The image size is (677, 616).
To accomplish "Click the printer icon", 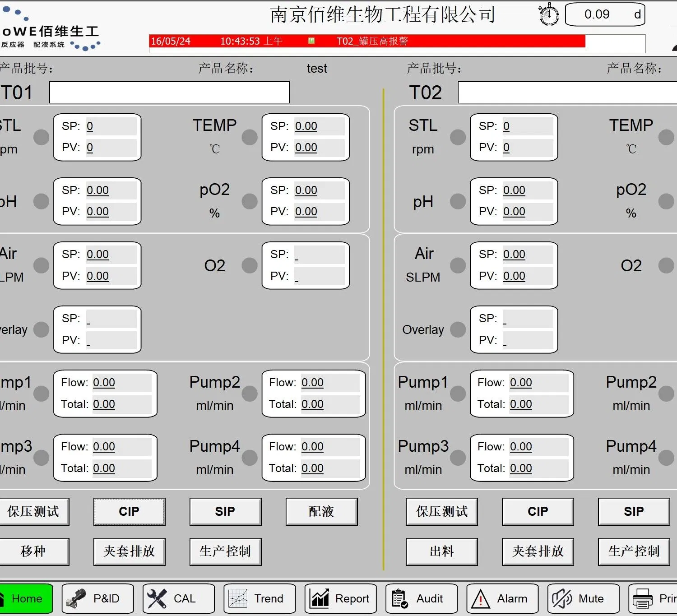I will [643, 599].
